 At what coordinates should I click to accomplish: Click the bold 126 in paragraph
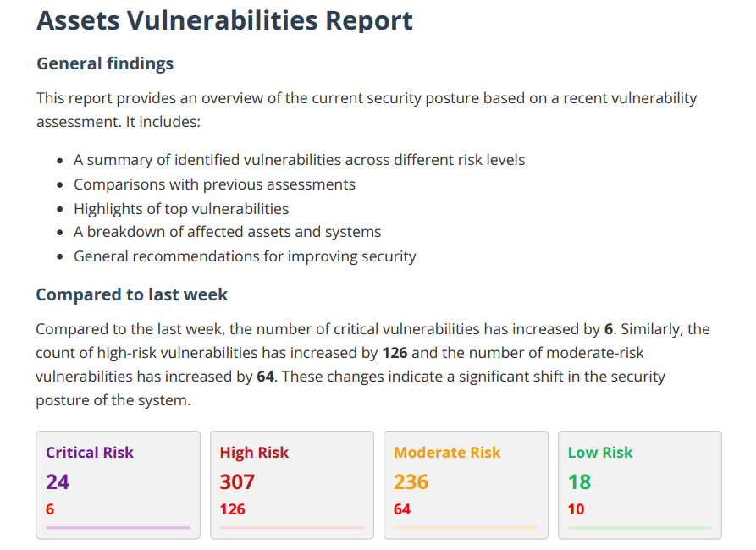[x=395, y=353]
